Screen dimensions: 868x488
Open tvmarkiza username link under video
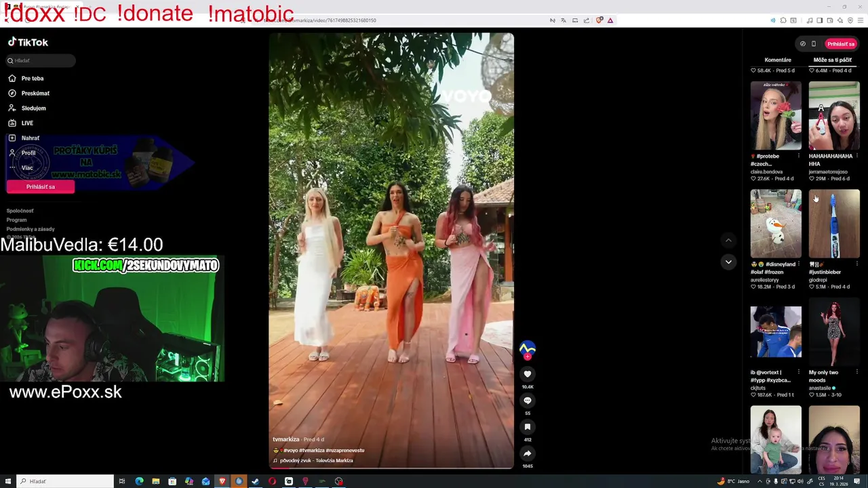point(285,439)
